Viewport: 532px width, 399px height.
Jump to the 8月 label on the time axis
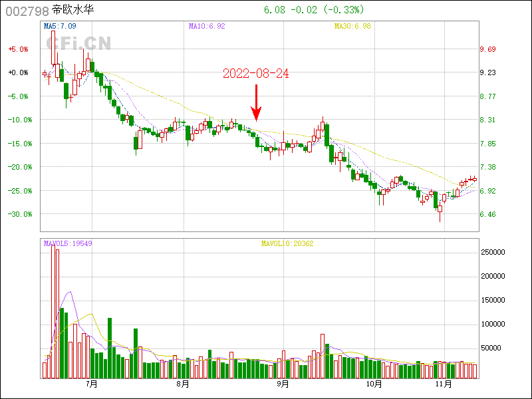pyautogui.click(x=183, y=384)
